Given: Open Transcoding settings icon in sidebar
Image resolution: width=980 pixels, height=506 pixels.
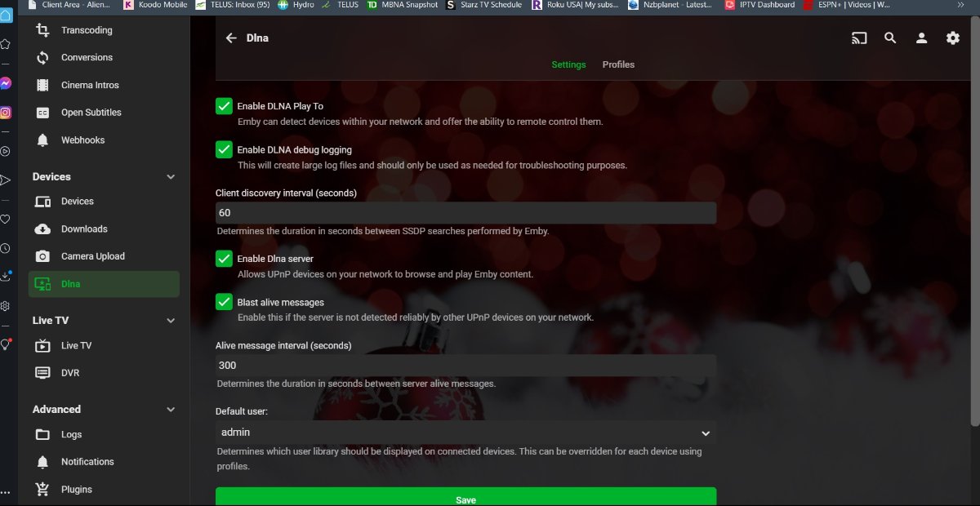Looking at the screenshot, I should pyautogui.click(x=43, y=30).
